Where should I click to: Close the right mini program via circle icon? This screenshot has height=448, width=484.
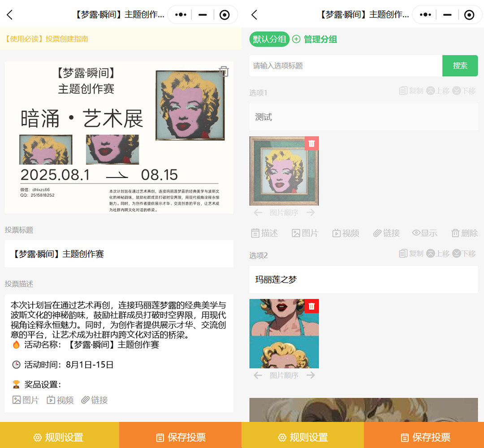pyautogui.click(x=469, y=14)
